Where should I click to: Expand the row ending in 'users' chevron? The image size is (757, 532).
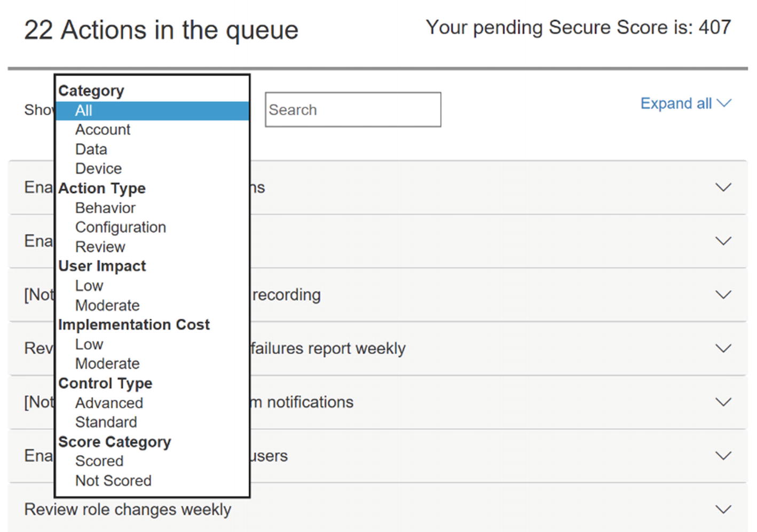[x=723, y=456]
